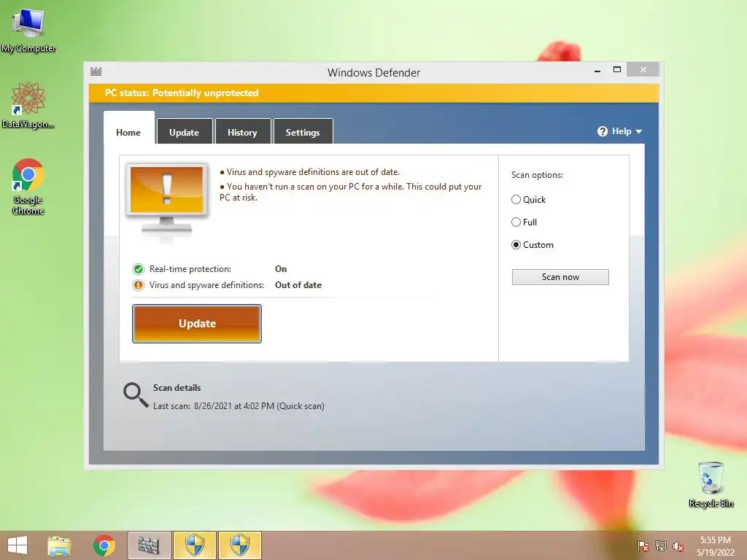Open Chrome from the taskbar
Image resolution: width=747 pixels, height=560 pixels.
coord(104,545)
